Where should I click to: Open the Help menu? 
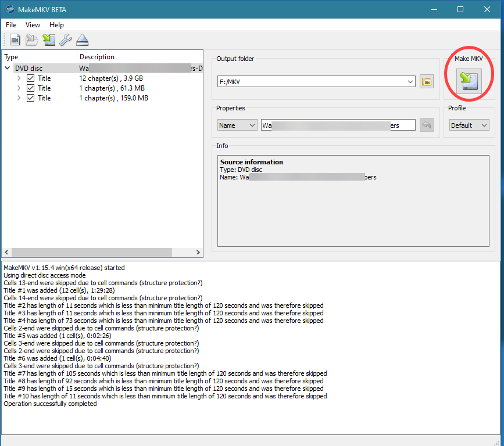click(56, 25)
